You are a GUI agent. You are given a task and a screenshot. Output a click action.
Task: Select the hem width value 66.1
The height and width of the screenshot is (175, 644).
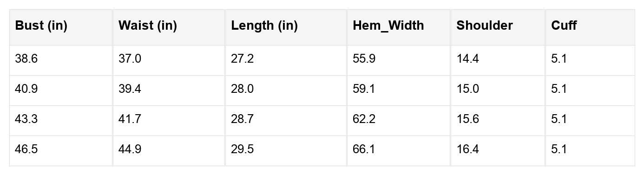(364, 149)
